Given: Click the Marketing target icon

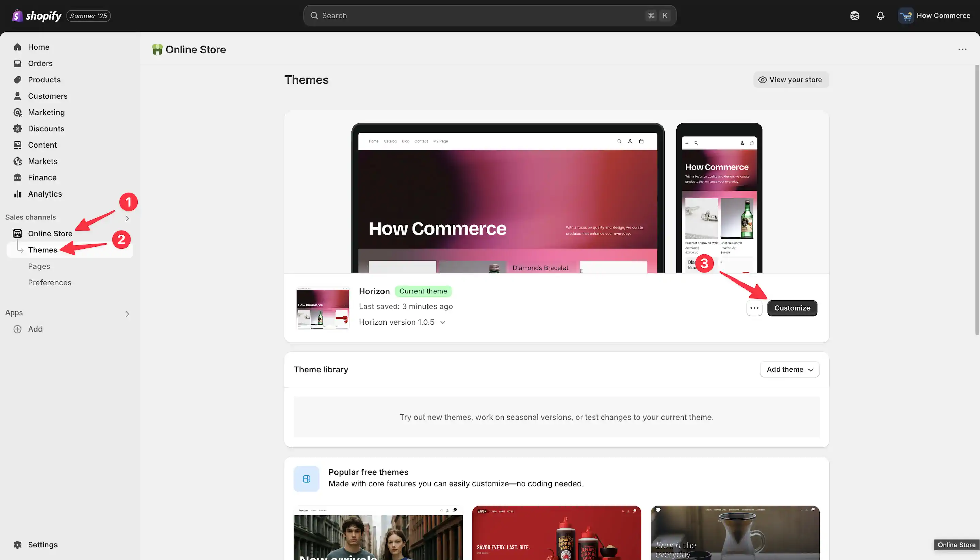Looking at the screenshot, I should [x=17, y=112].
